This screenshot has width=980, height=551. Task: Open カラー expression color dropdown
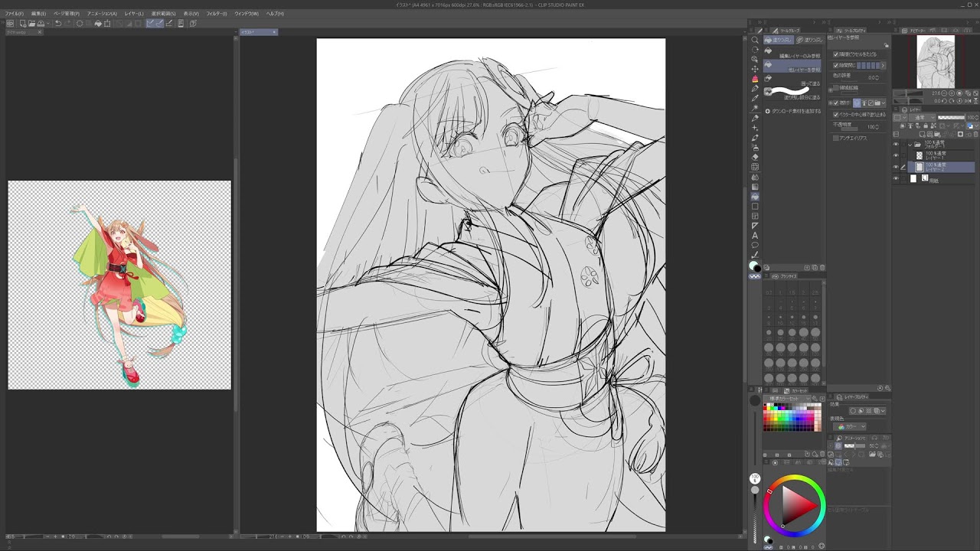click(850, 427)
